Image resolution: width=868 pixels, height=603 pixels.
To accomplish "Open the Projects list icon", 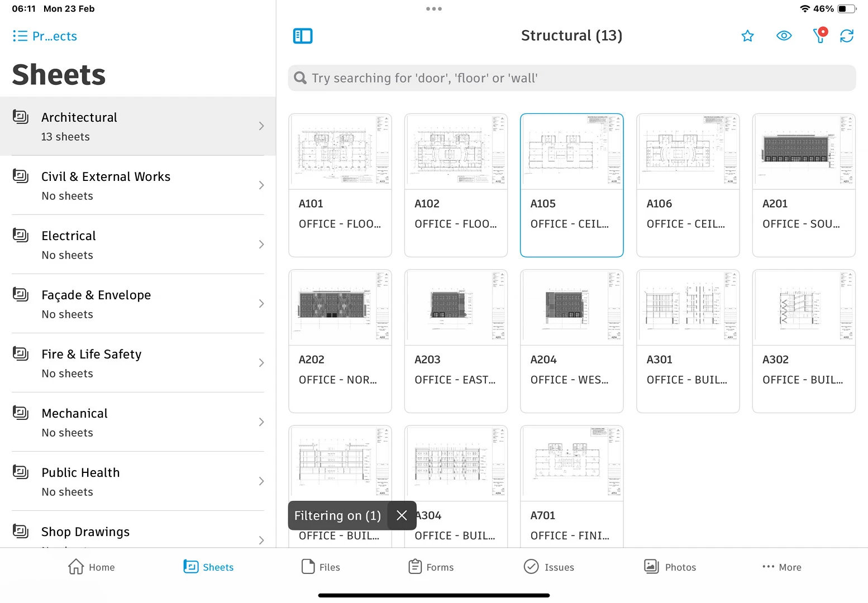I will click(x=20, y=36).
